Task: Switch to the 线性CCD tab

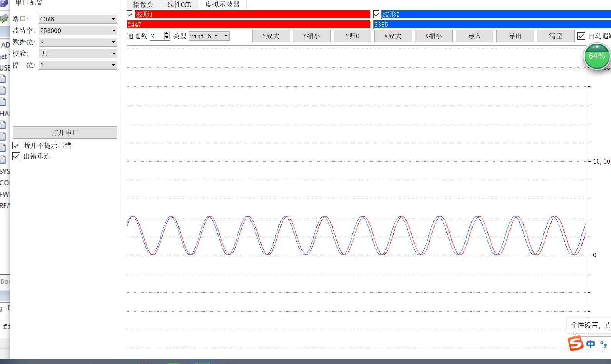Action: point(179,5)
